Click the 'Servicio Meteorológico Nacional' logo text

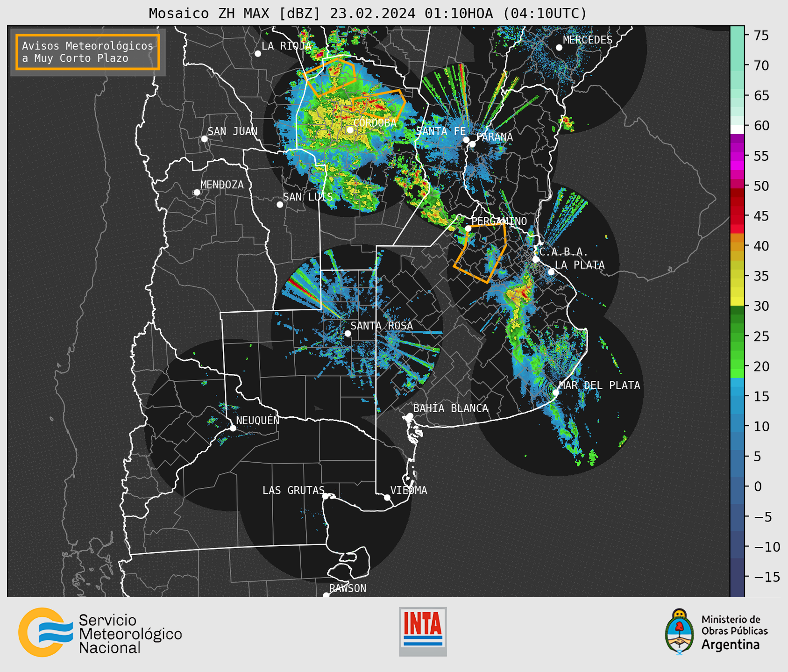[130, 634]
